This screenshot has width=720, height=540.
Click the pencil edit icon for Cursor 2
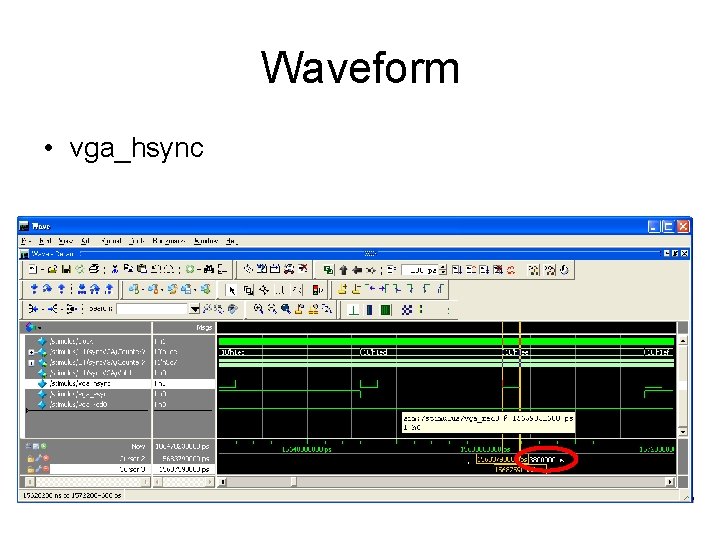(x=38, y=458)
